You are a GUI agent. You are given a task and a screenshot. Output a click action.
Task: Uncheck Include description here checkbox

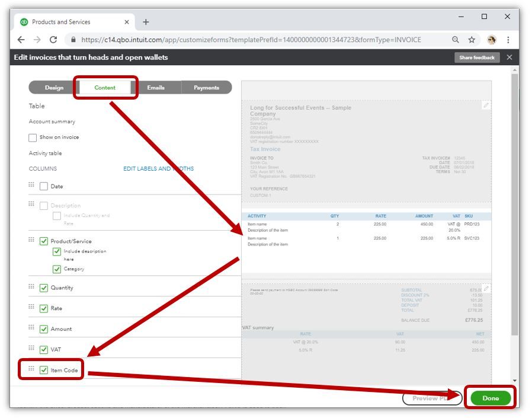pyautogui.click(x=57, y=251)
